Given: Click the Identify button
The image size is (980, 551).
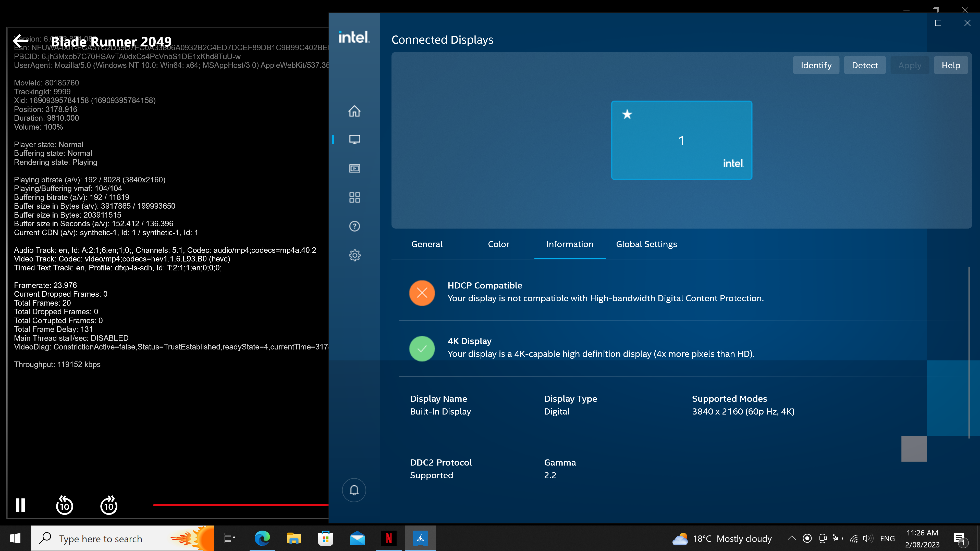Looking at the screenshot, I should tap(816, 65).
